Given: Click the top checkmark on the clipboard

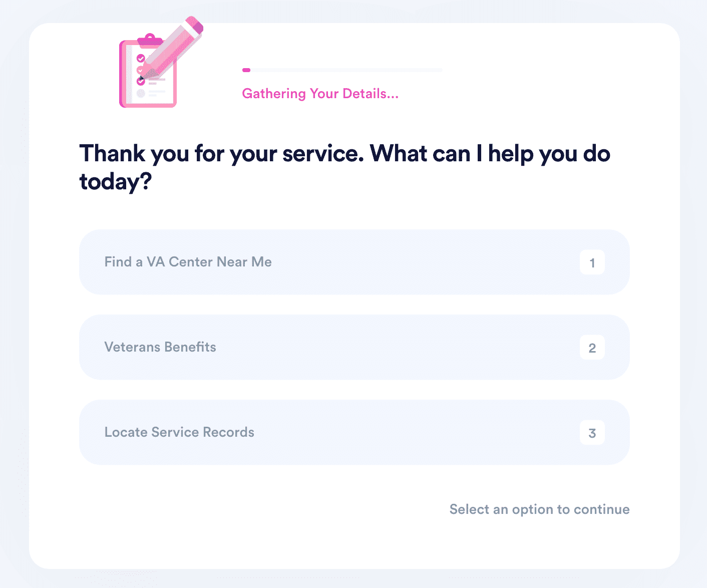Looking at the screenshot, I should click(x=141, y=58).
